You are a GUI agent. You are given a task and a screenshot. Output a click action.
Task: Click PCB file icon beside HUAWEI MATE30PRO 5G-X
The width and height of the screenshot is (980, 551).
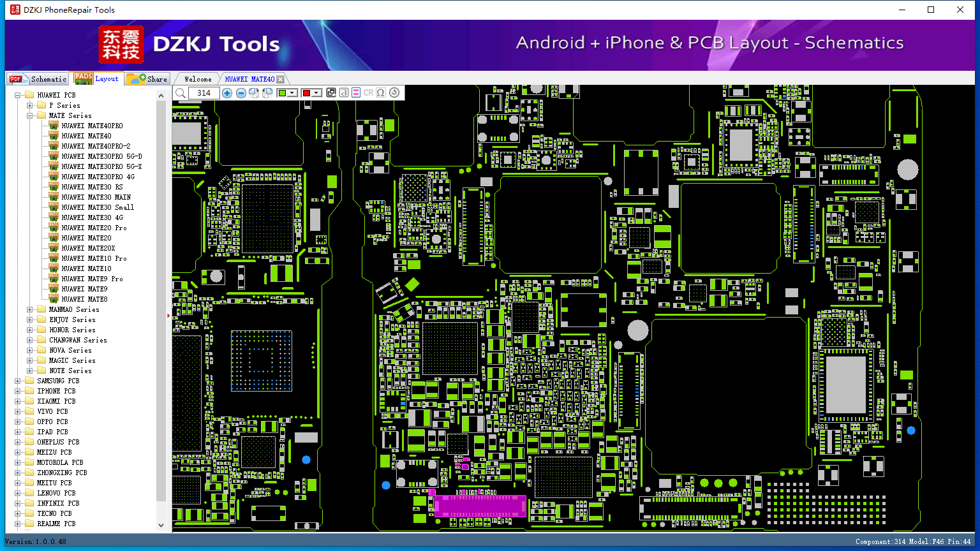[x=54, y=166]
